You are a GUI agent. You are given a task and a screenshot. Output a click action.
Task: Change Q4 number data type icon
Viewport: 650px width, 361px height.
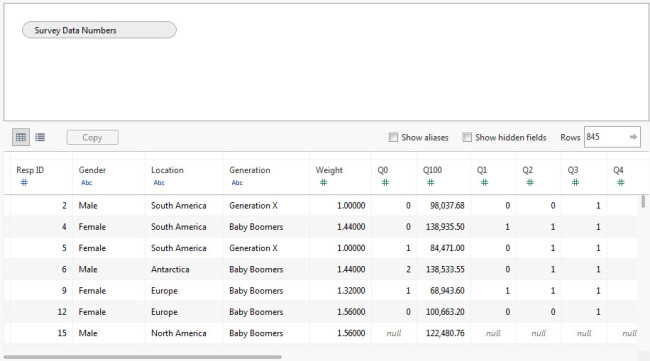coord(621,182)
